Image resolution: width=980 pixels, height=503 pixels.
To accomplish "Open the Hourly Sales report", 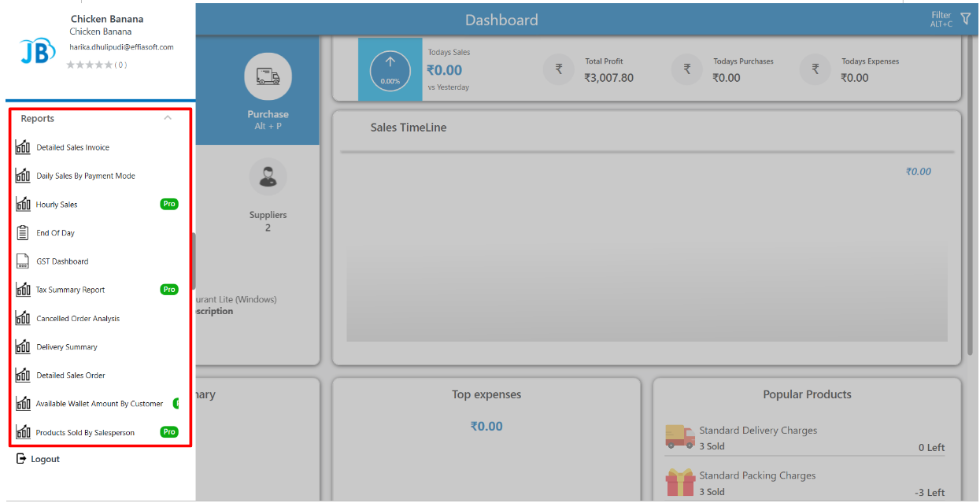I will click(57, 205).
